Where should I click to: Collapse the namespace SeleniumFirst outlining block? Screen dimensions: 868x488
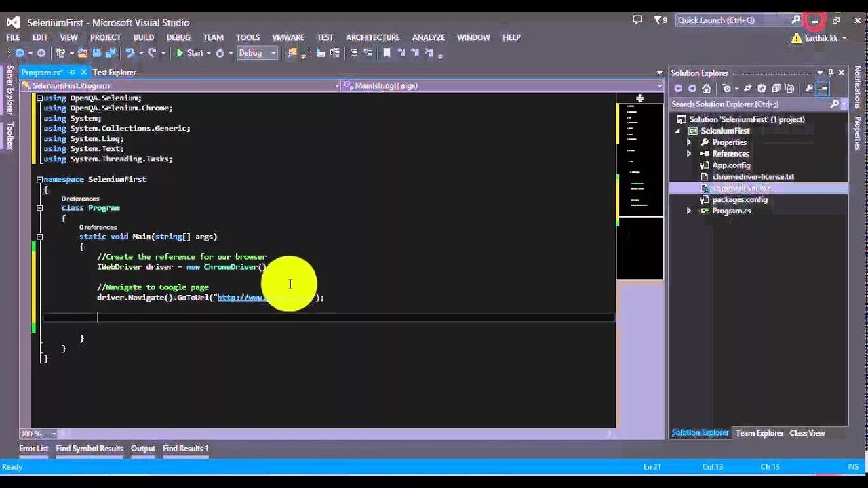pyautogui.click(x=39, y=180)
